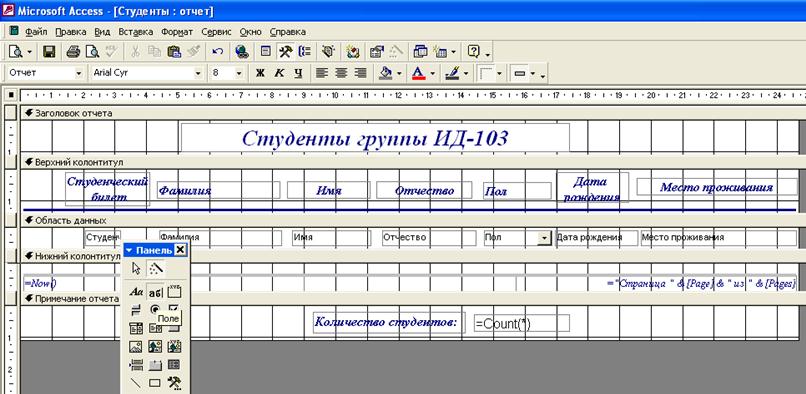Viewport: 806px width, 394px height.
Task: Click the Cut scissors icon
Action: pos(135,51)
